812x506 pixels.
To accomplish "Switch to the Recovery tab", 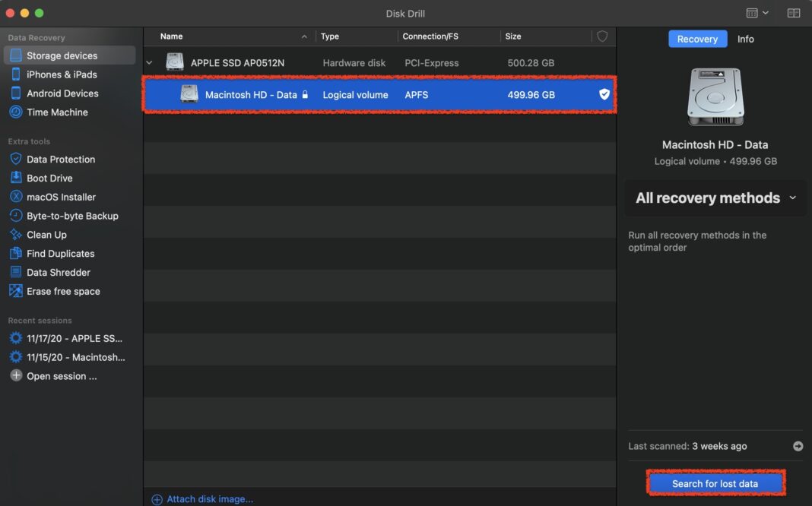I will point(697,39).
